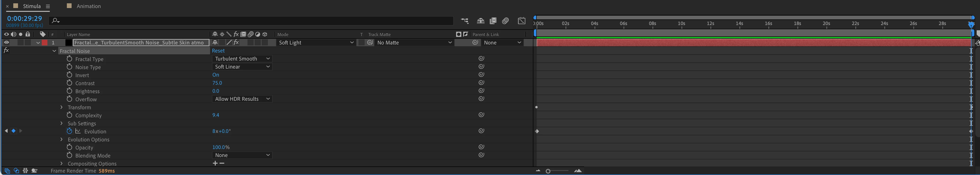Open the Fractal Type Turbulent Smooth dropdown
This screenshot has width=980, height=175.
[242, 58]
